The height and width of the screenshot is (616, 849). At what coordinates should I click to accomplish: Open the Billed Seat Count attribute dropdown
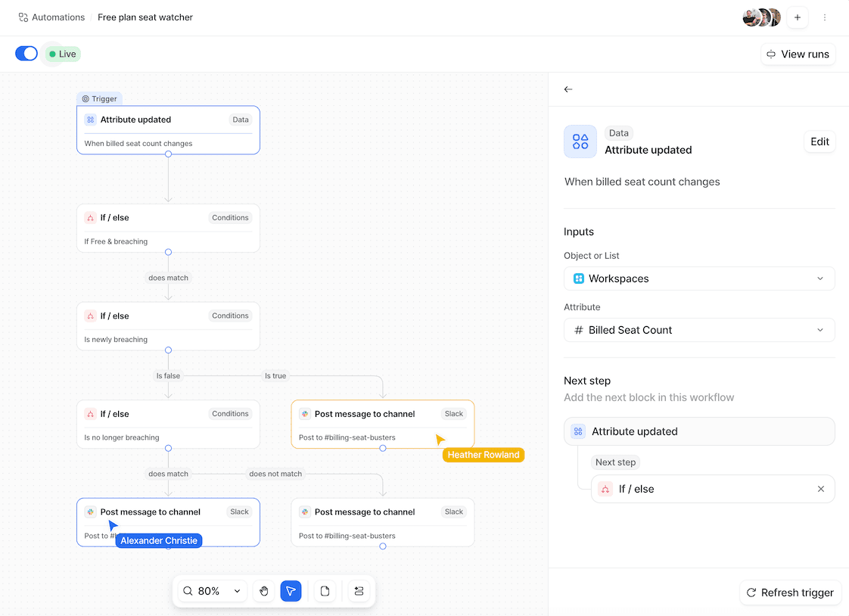[x=698, y=330]
